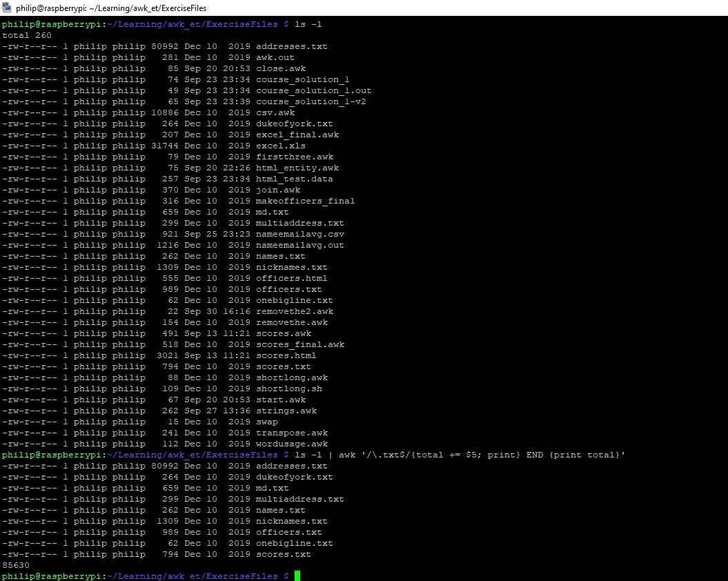Click the awk '/\.txt$/ command text
728x581 pixels.
point(374,455)
